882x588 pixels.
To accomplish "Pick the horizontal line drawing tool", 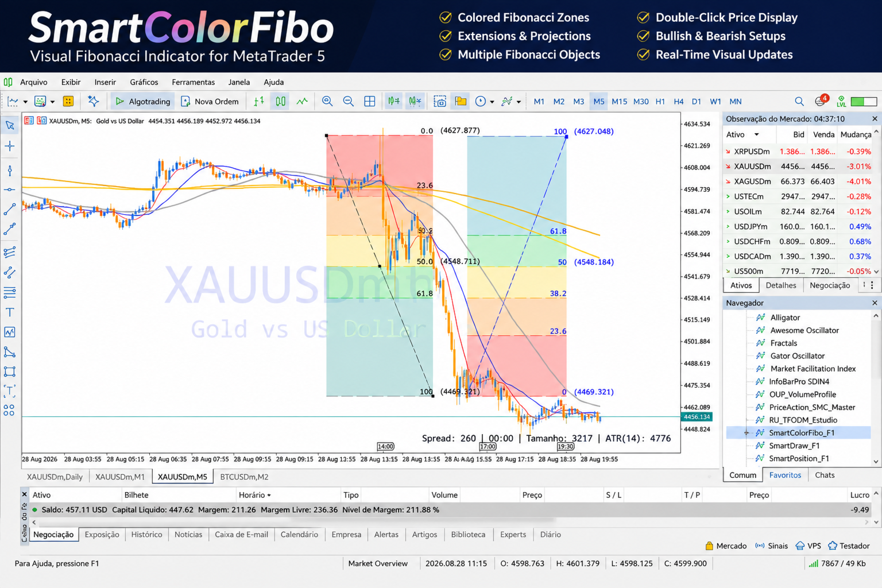I will (10, 189).
